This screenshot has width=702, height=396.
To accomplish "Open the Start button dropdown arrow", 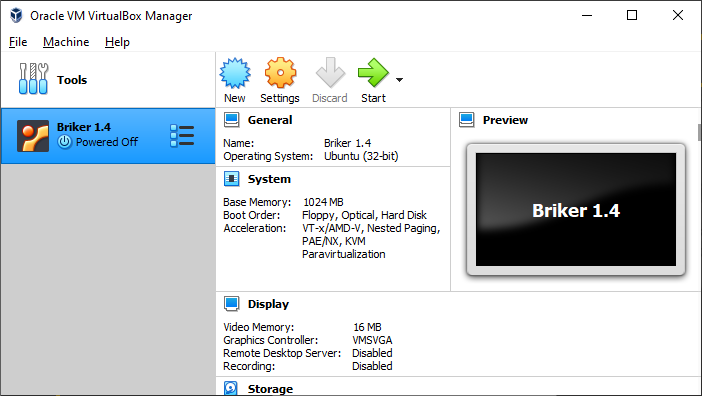I will (x=399, y=80).
